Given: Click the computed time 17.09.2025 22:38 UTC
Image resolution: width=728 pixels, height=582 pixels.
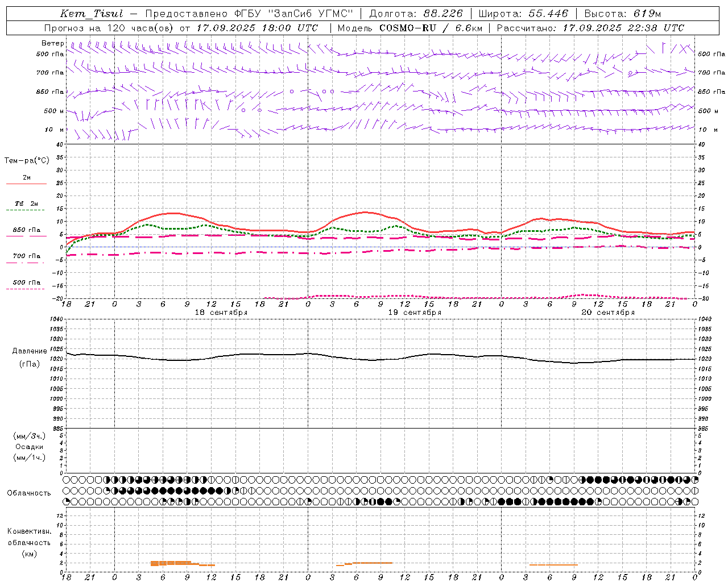Looking at the screenshot, I should tap(623, 28).
